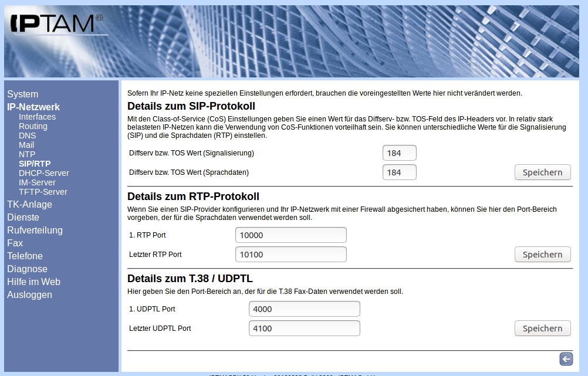Focus the Sprachdaten TOS value field
Image resolution: width=588 pixels, height=376 pixels.
[399, 172]
